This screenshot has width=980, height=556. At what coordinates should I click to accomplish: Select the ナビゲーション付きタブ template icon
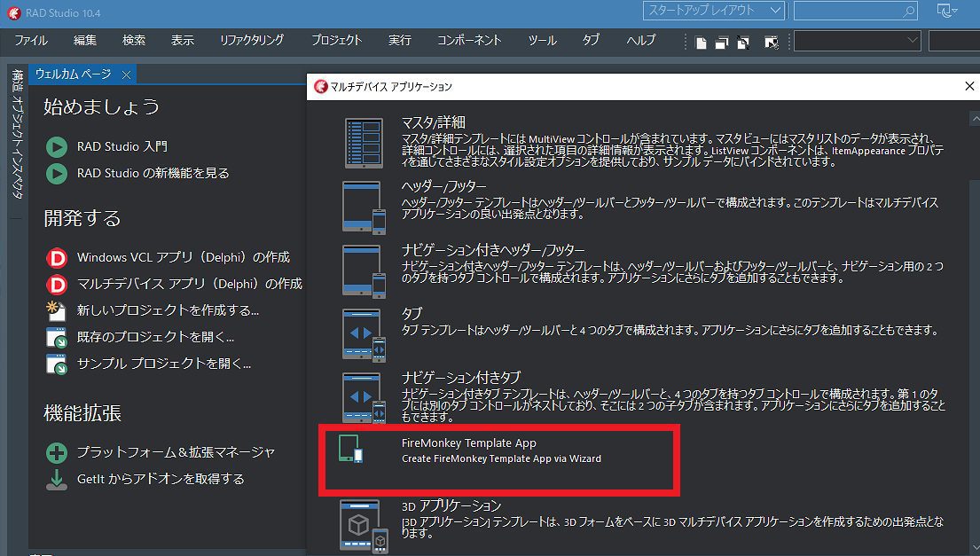(x=363, y=398)
